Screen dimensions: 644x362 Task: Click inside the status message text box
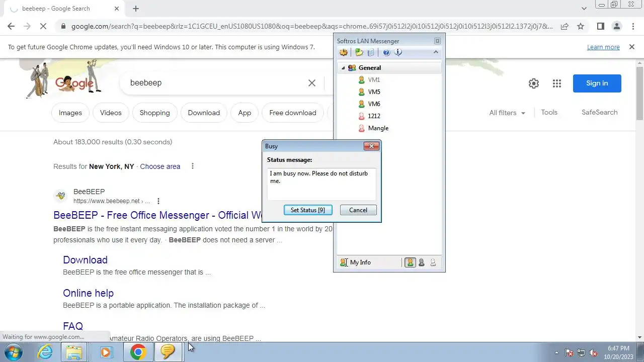tap(321, 184)
